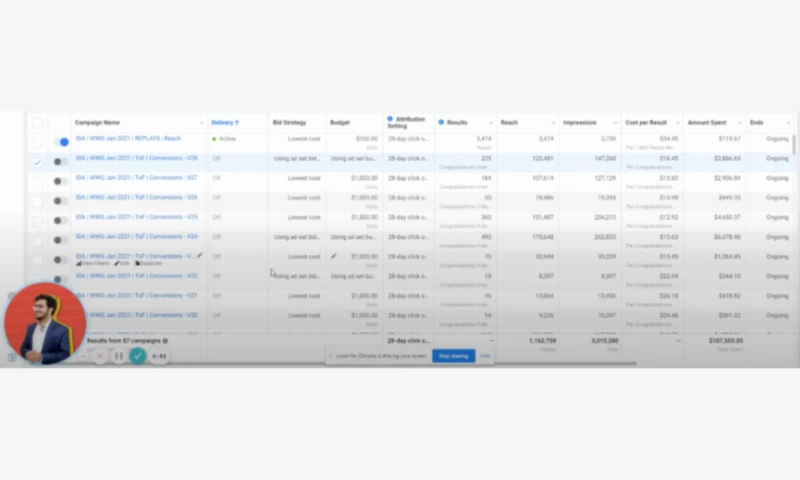Uncheck the selected Conversions V28 row checkbox

coord(37,161)
